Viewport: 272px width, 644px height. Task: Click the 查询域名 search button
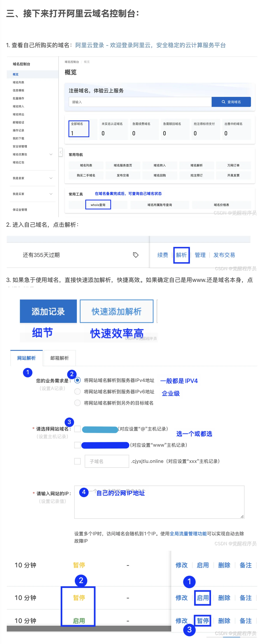(231, 102)
